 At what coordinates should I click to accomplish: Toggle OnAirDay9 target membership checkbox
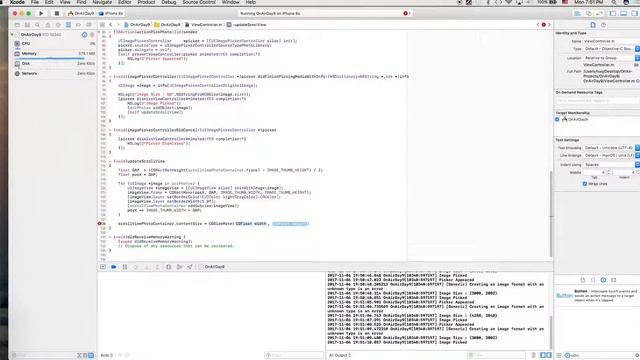point(557,120)
